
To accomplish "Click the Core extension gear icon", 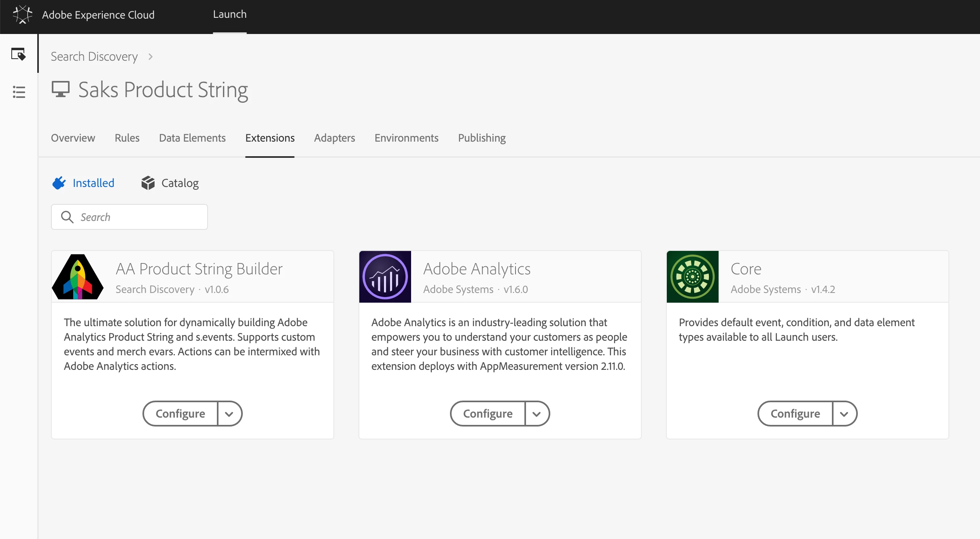I will click(693, 277).
